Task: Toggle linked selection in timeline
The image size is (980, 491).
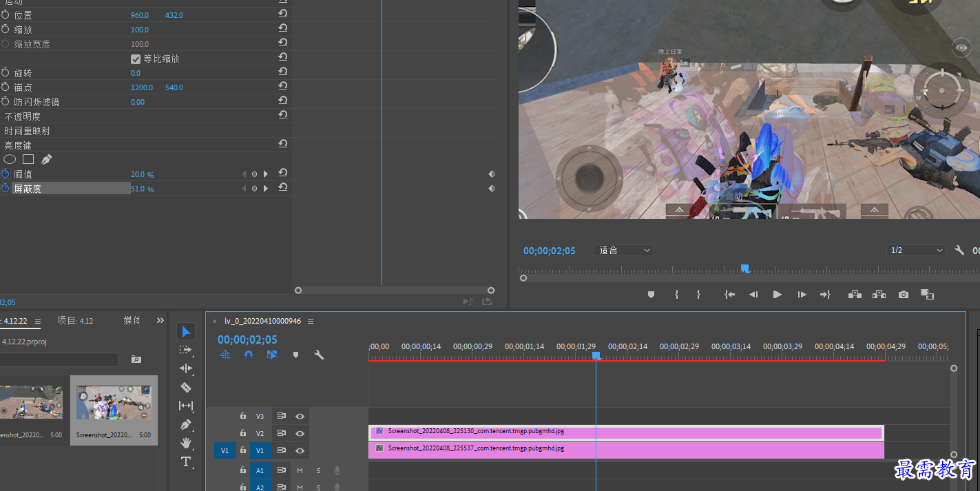Action: pos(272,355)
